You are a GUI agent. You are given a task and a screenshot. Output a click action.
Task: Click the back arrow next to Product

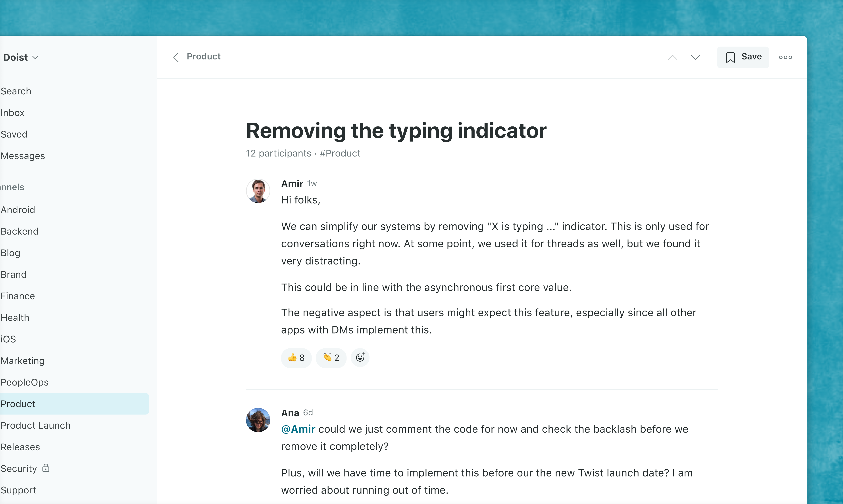[176, 57]
